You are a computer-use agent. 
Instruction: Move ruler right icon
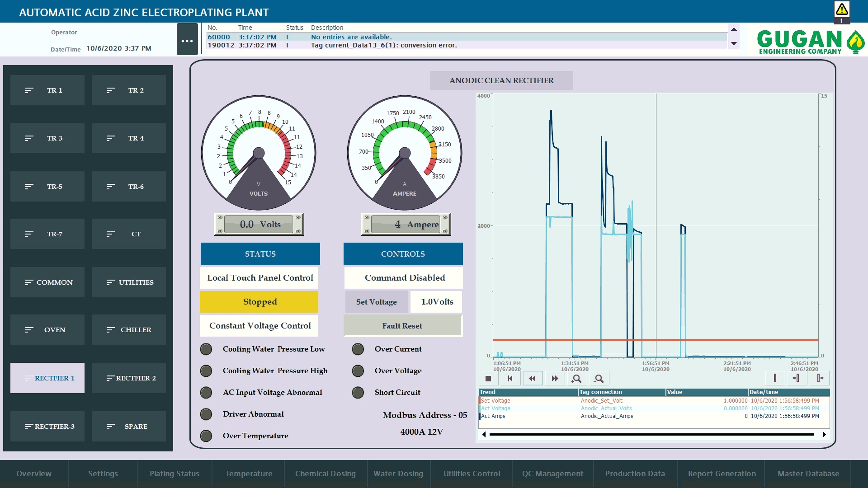[x=820, y=378]
